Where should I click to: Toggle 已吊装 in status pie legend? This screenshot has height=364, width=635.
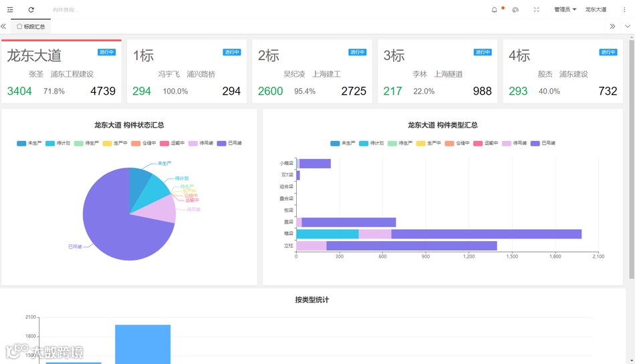coord(229,143)
